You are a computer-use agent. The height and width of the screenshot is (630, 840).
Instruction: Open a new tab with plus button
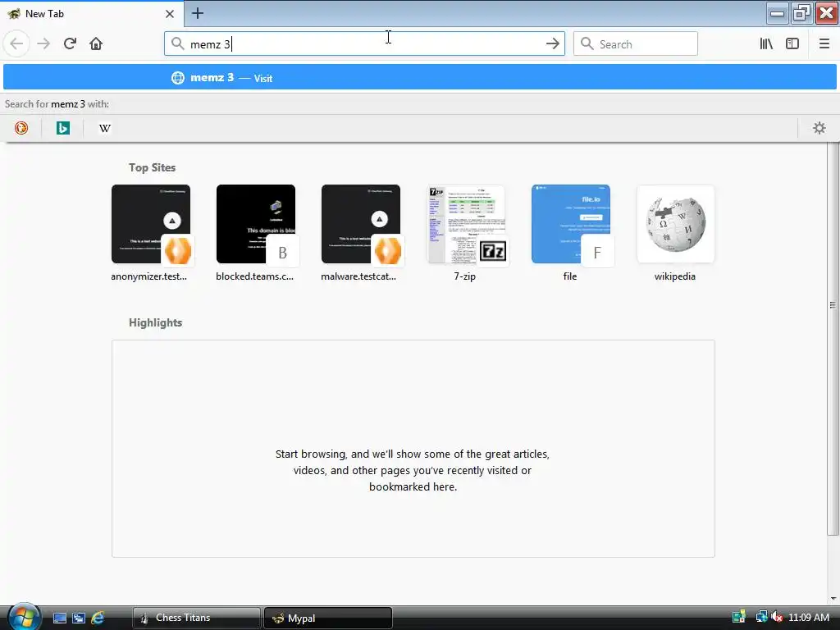point(197,13)
